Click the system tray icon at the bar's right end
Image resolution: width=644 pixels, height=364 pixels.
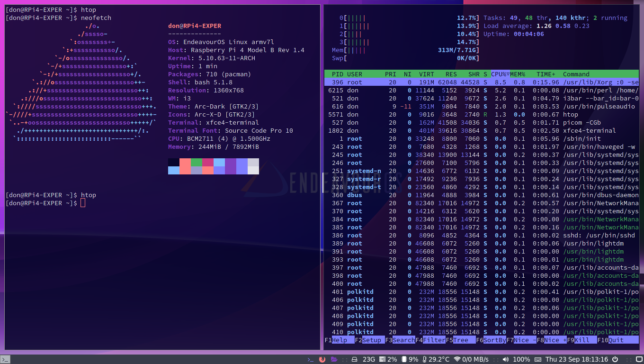coord(639,359)
